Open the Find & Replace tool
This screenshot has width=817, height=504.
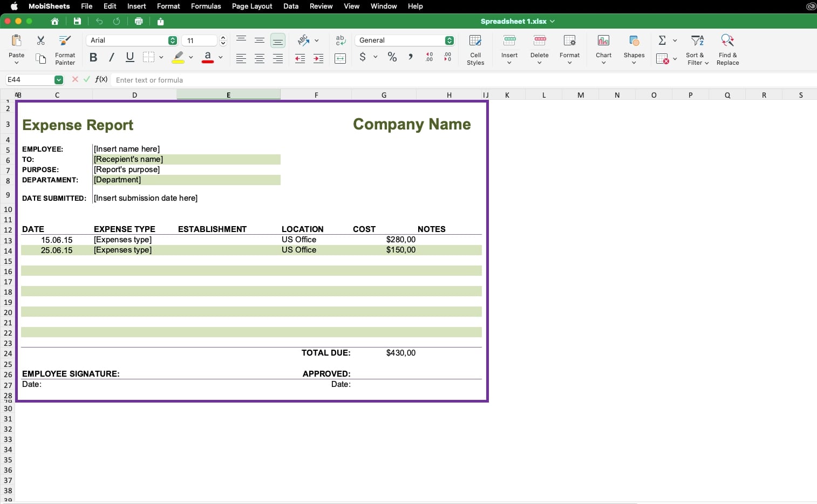point(727,50)
